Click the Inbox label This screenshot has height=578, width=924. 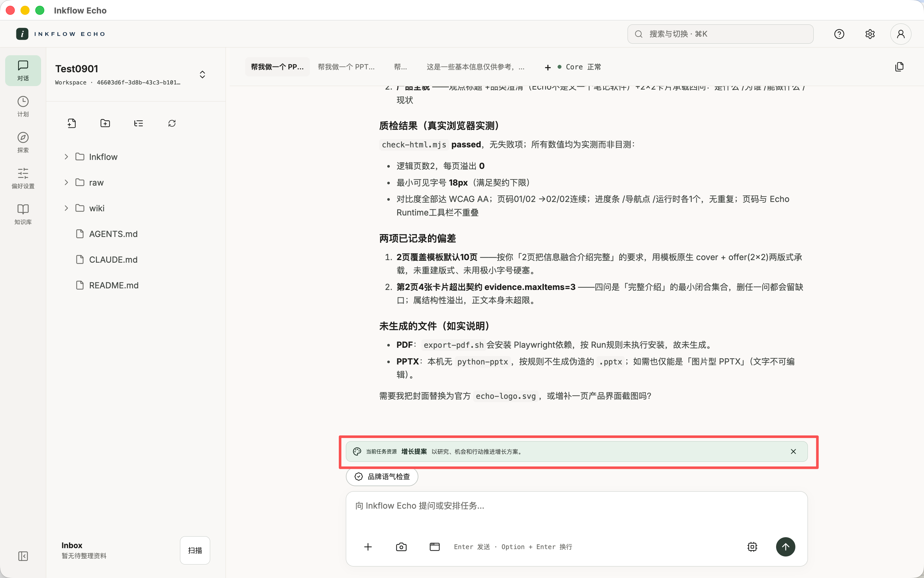tap(72, 545)
